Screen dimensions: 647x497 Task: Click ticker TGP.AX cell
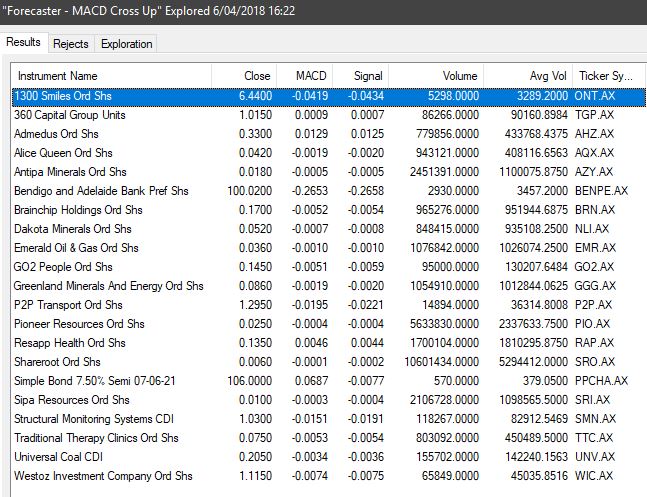(x=595, y=115)
